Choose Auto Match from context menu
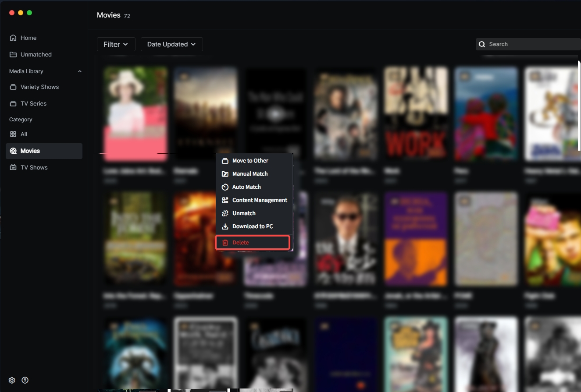The width and height of the screenshot is (581, 392). point(246,187)
